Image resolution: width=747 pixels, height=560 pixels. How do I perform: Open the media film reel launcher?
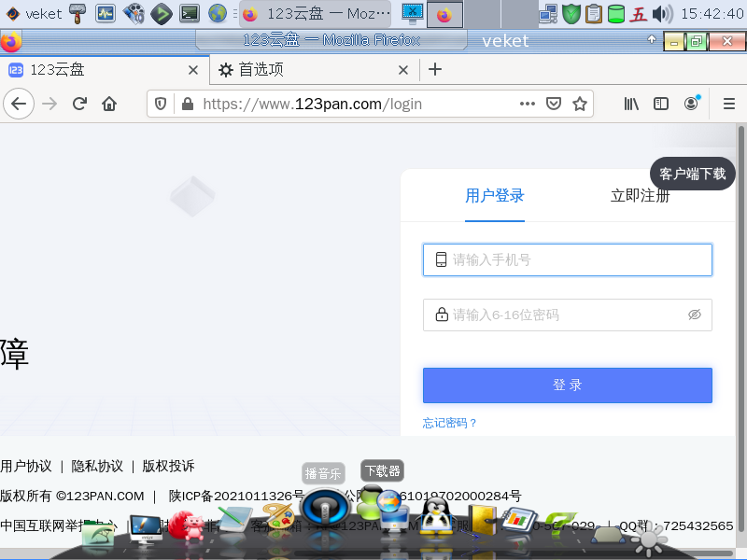[x=134, y=14]
